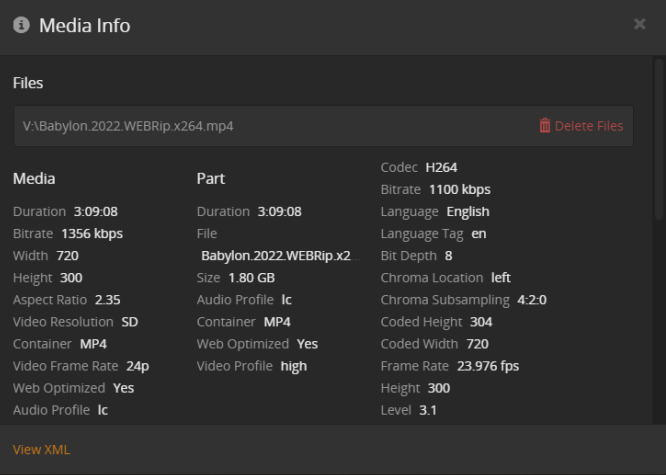The image size is (666, 475).
Task: Click the info icon beside Media Info
Action: click(x=21, y=25)
